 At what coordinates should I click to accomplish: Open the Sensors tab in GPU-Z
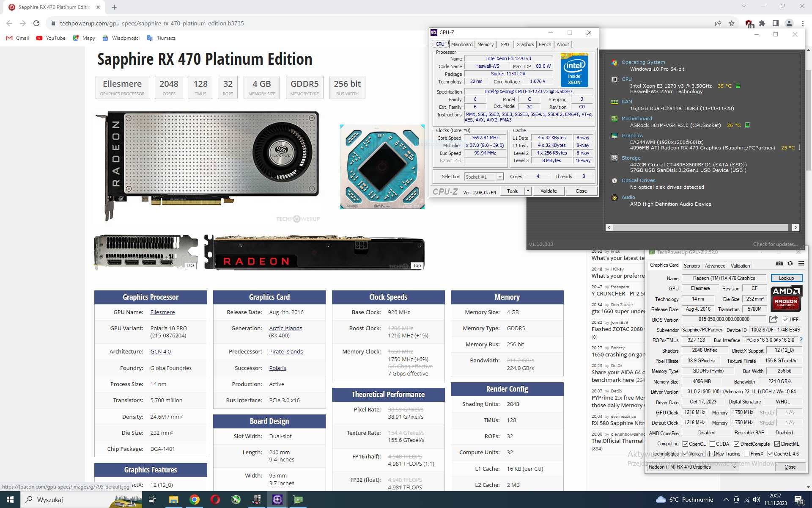click(x=691, y=266)
